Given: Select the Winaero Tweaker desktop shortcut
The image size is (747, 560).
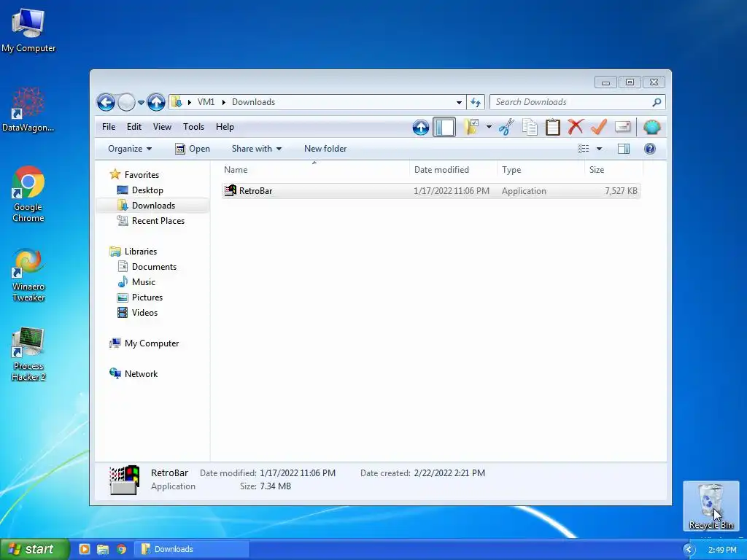Looking at the screenshot, I should pyautogui.click(x=28, y=275).
